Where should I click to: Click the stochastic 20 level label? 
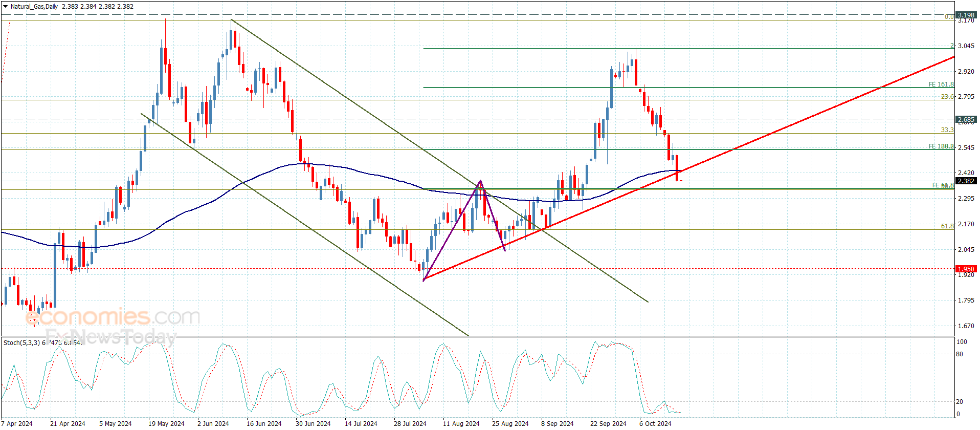click(x=960, y=402)
